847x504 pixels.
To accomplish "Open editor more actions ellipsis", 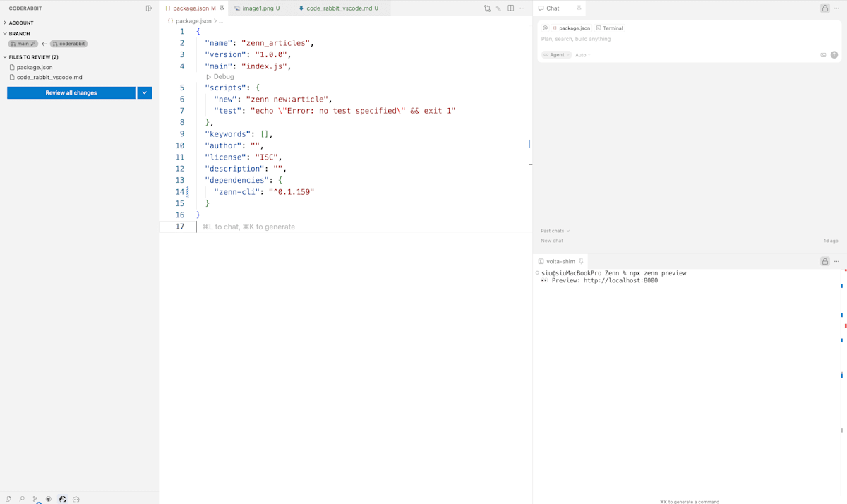I will pos(522,8).
